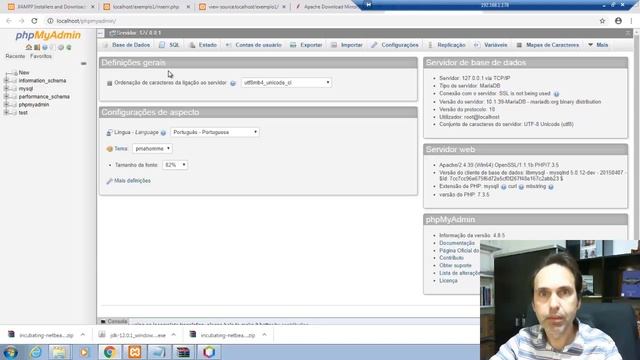
Task: Click the Contributo link
Action: [x=451, y=258]
